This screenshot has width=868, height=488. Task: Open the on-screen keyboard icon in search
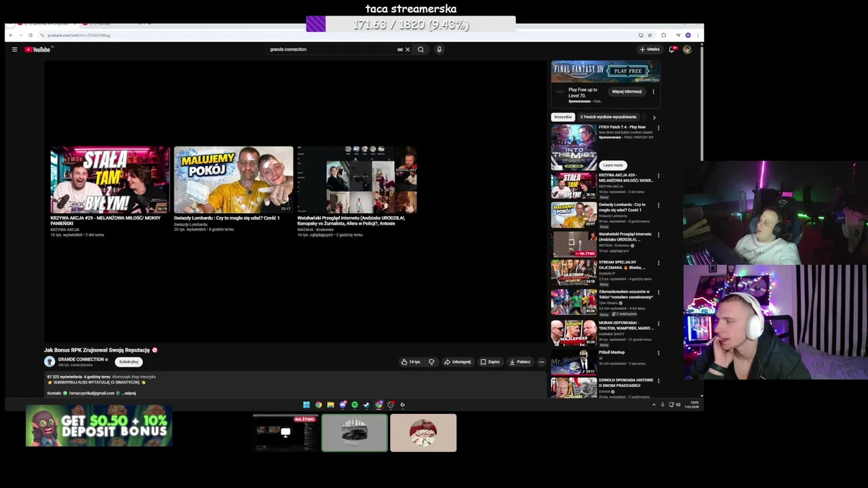point(400,49)
